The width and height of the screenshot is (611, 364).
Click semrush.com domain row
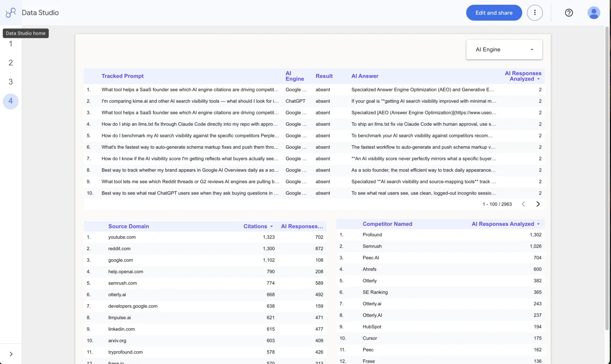coord(205,283)
